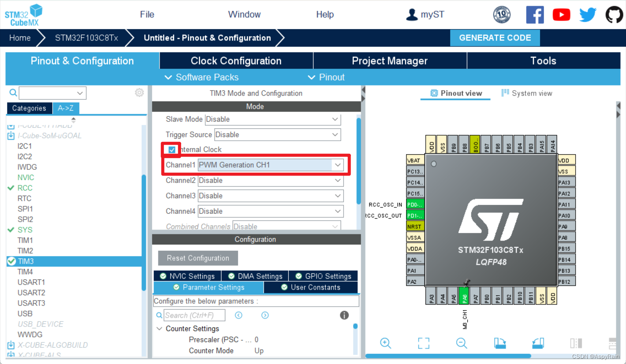This screenshot has width=626, height=364.
Task: Open the Channel4 dropdown
Action: [x=271, y=211]
